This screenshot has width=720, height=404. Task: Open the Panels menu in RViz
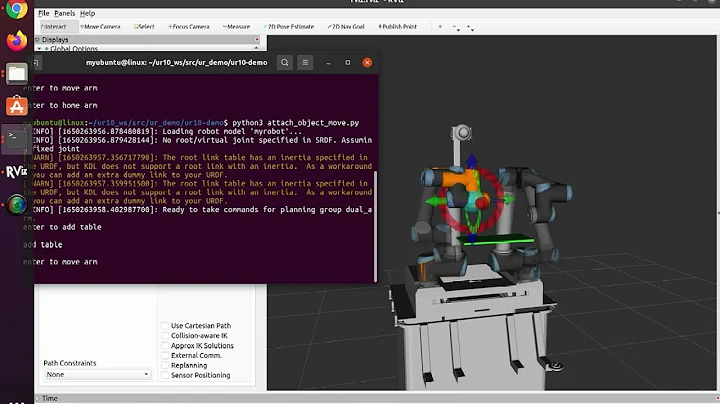65,13
